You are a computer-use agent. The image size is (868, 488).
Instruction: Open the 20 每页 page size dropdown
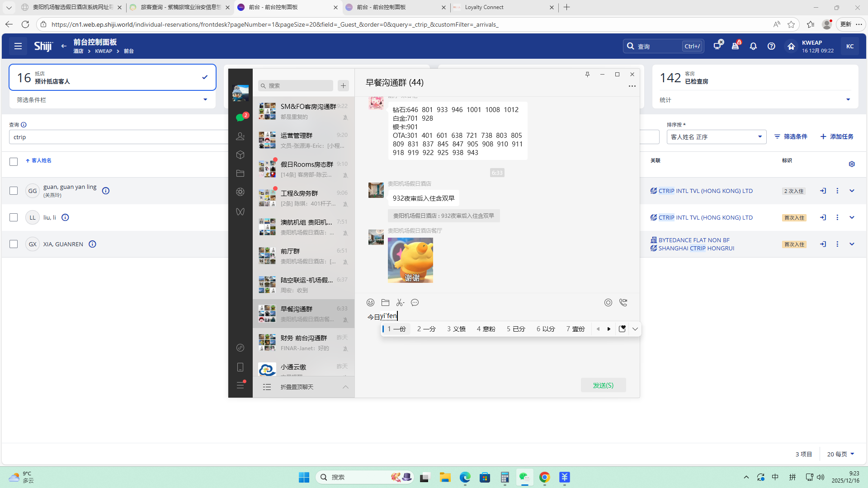(x=840, y=454)
